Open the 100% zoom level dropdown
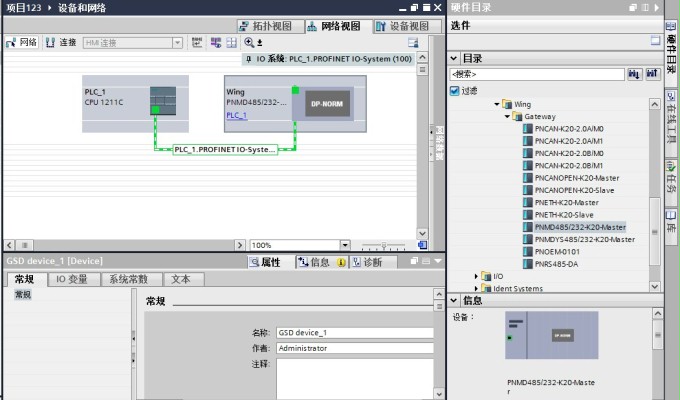This screenshot has width=680, height=400. pos(345,245)
